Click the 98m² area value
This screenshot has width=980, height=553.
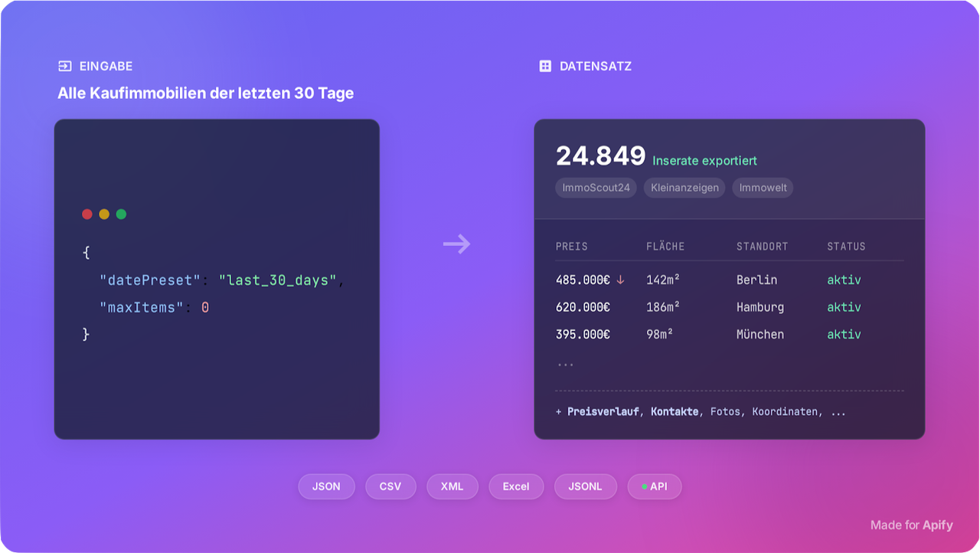pyautogui.click(x=659, y=335)
